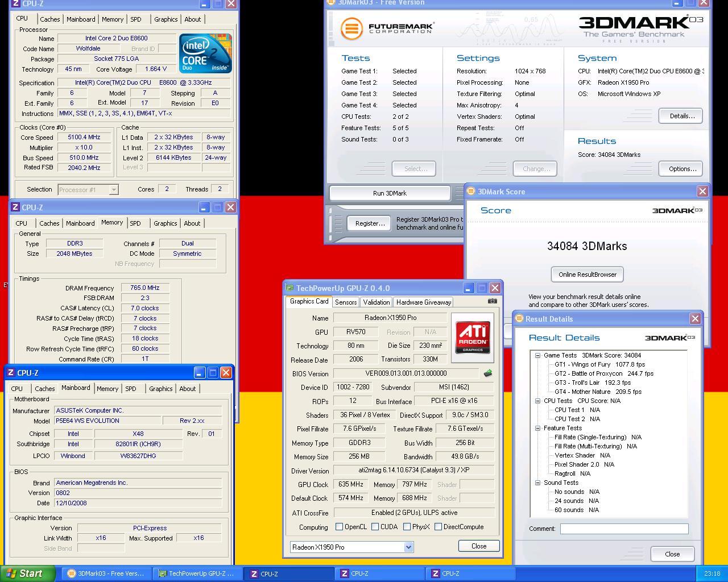Click the 3DMark Score window title icon

(471, 192)
